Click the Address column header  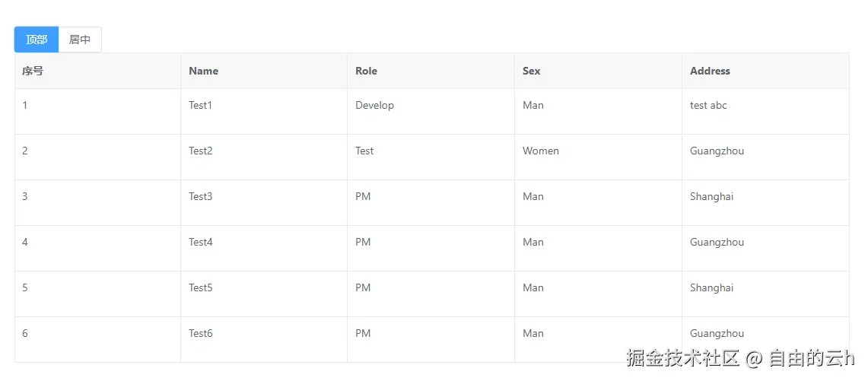[x=710, y=71]
